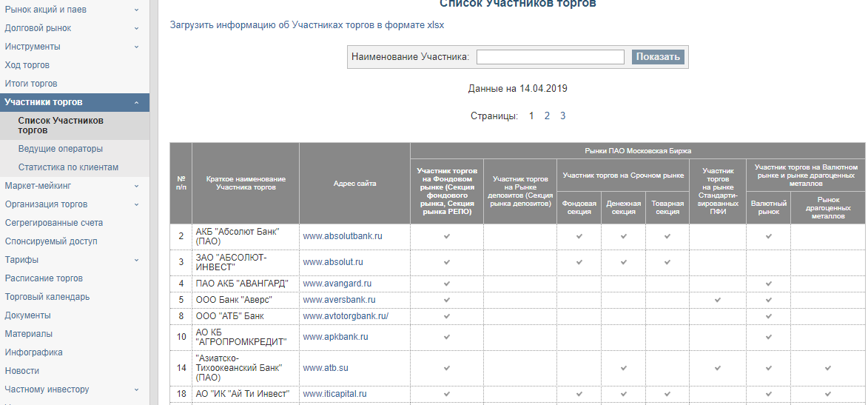Open www.absolut.ru link
This screenshot has height=405, width=868.
coord(333,261)
